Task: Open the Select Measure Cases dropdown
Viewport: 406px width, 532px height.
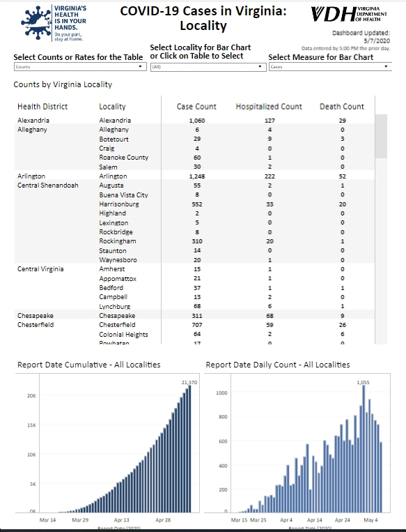Action: tap(330, 67)
